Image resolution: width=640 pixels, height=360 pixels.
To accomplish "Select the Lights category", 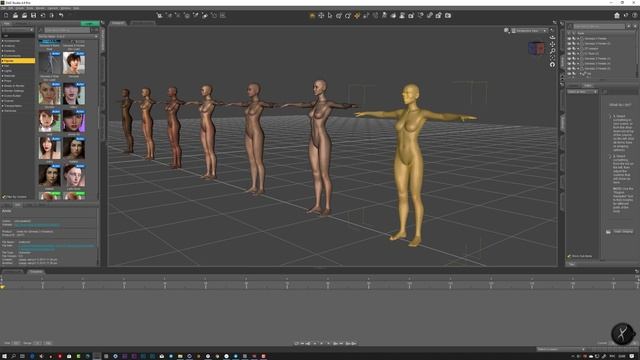I will coord(8,71).
